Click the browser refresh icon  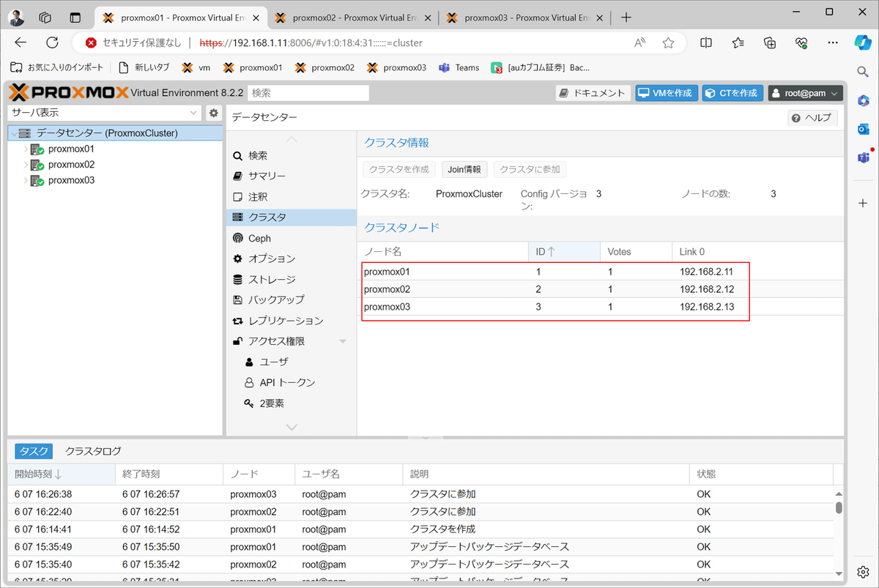point(52,42)
